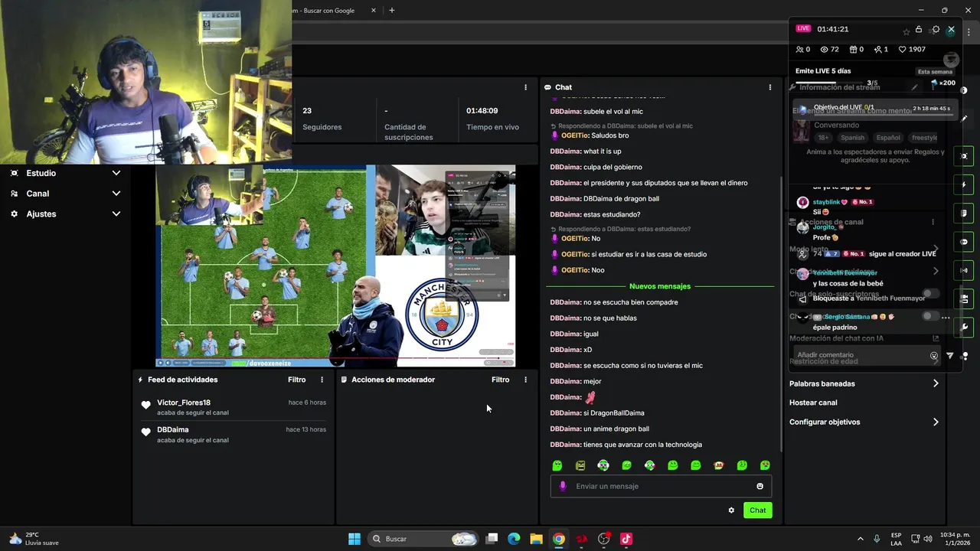Click the broadcast signal icon in side strip
This screenshot has width=980, height=551.
(x=964, y=270)
